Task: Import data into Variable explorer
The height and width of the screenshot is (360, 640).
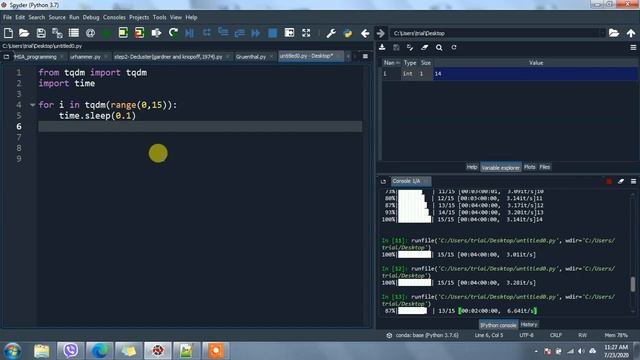Action: (x=382, y=47)
